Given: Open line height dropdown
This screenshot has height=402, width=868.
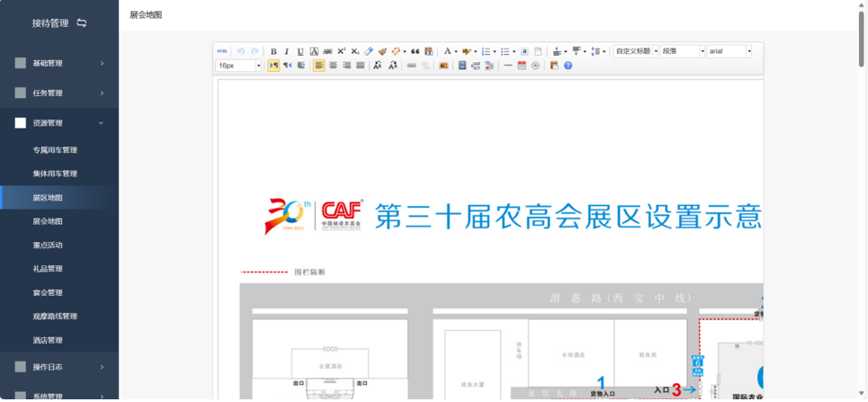Looking at the screenshot, I should tap(604, 51).
